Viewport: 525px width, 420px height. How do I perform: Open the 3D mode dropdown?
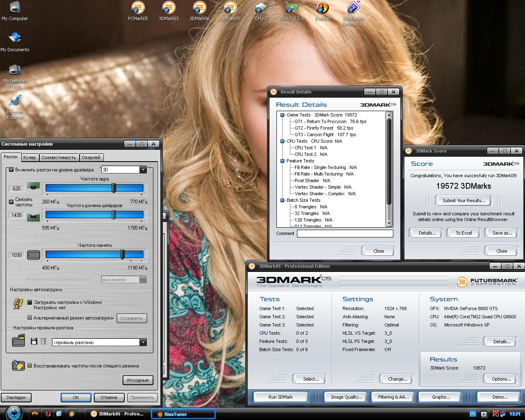pyautogui.click(x=124, y=169)
